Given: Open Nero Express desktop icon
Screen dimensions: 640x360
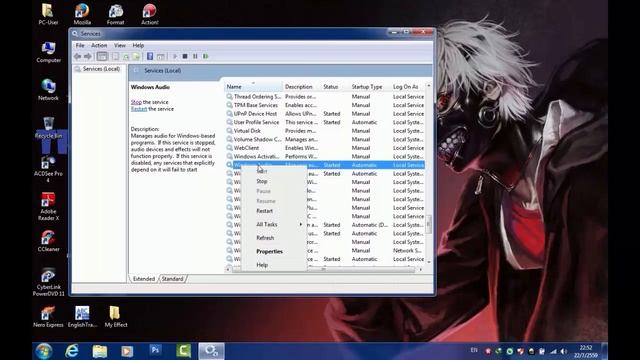Looking at the screenshot, I should (x=48, y=317).
